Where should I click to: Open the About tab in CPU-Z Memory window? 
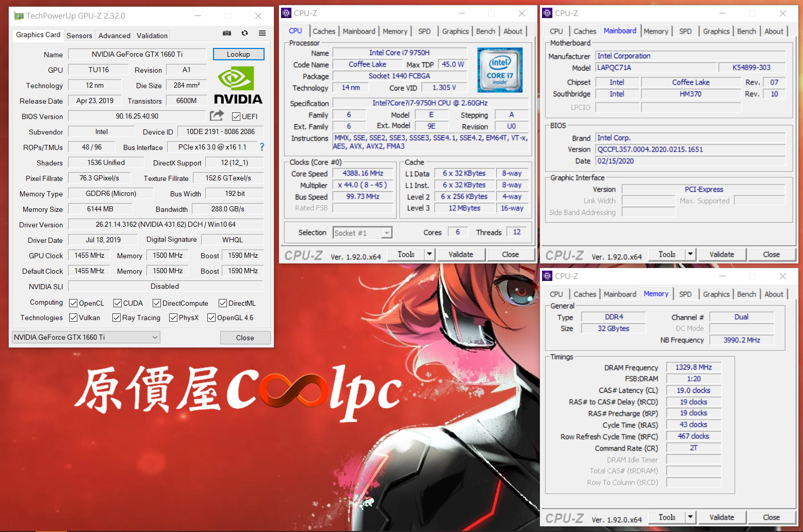(774, 294)
